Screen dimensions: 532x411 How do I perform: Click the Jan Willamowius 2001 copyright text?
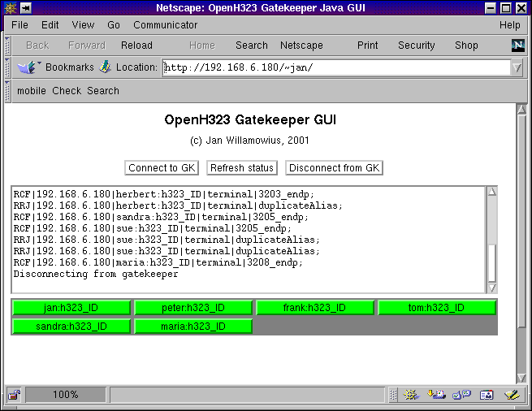click(x=249, y=141)
